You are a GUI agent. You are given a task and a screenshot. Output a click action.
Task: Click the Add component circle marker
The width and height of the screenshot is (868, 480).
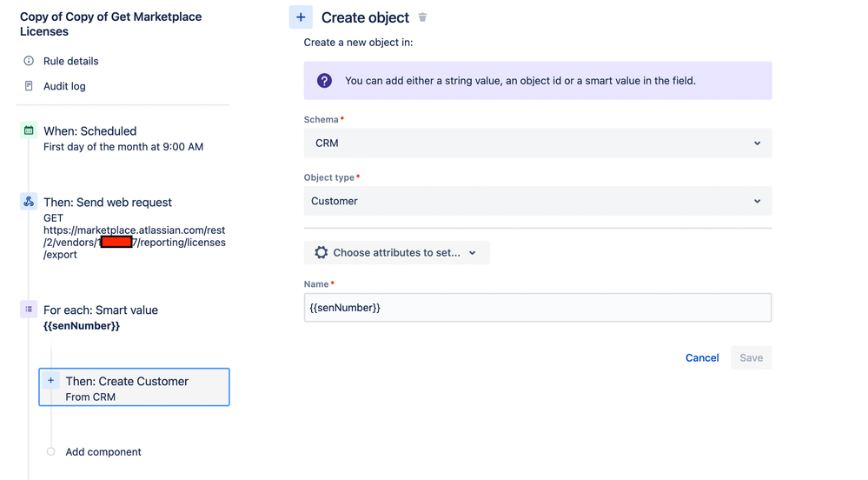[x=51, y=451]
